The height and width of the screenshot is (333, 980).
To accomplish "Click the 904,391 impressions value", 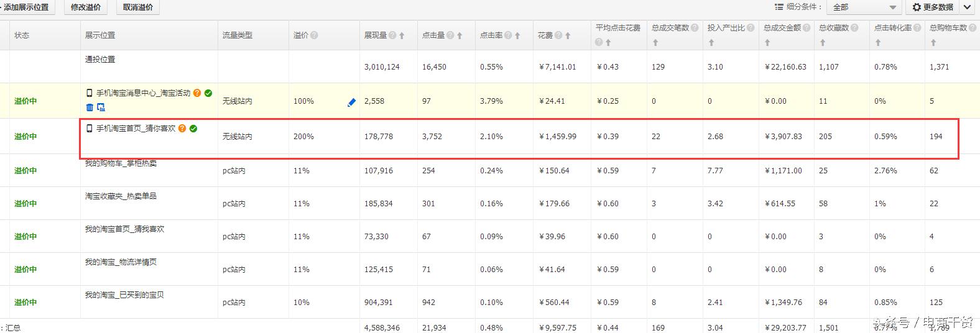I will pyautogui.click(x=378, y=303).
